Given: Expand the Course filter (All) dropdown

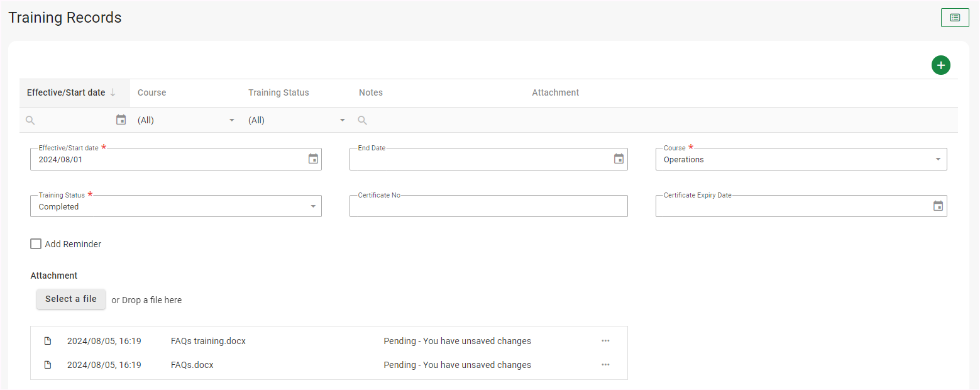Looking at the screenshot, I should point(231,120).
